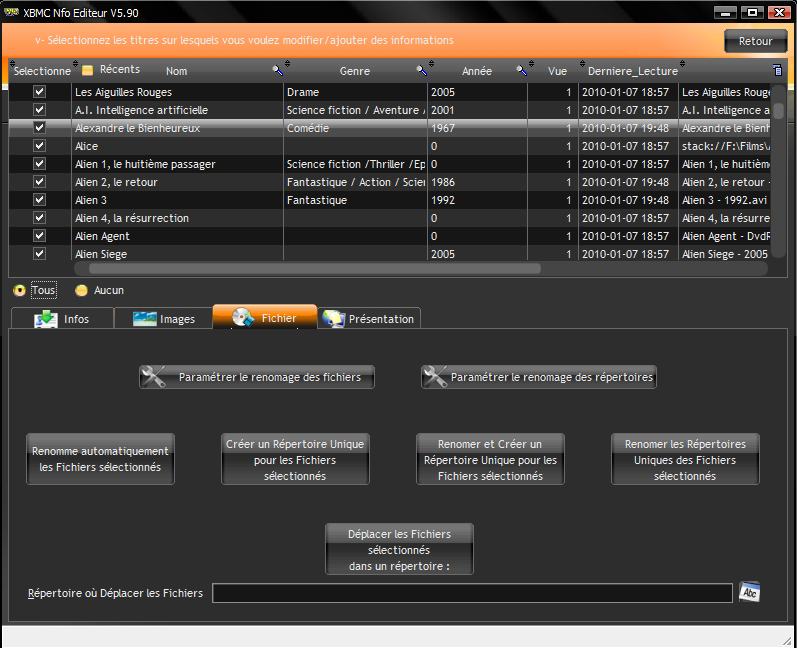Click sort arrows after the Genre column
Image resolution: width=797 pixels, height=648 pixels.
[431, 64]
